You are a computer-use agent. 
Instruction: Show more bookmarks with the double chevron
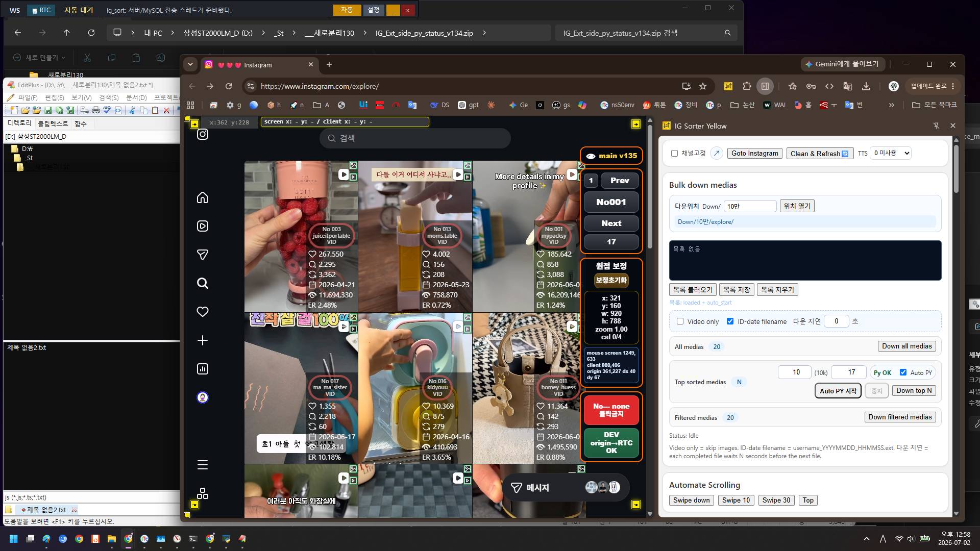click(891, 105)
